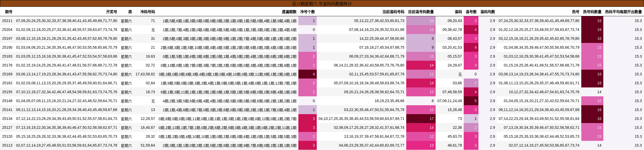The image size is (644, 150).
Task: Click period number 25197
Action: tap(7, 38)
